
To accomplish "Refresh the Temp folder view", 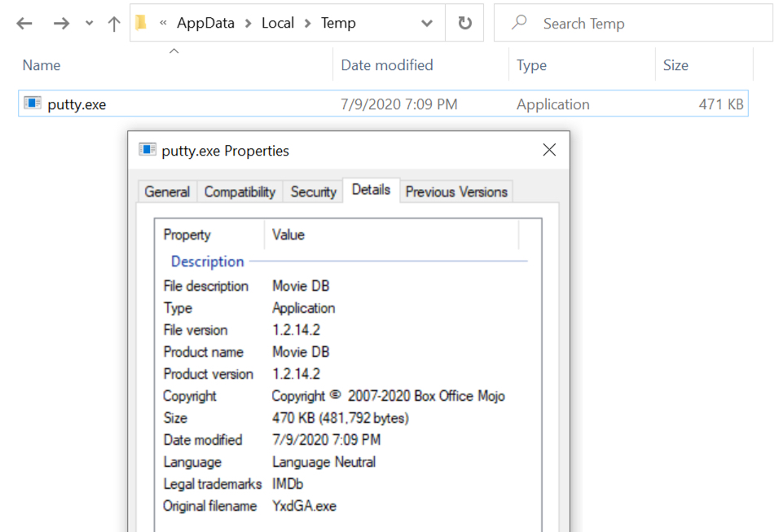I will coord(464,23).
